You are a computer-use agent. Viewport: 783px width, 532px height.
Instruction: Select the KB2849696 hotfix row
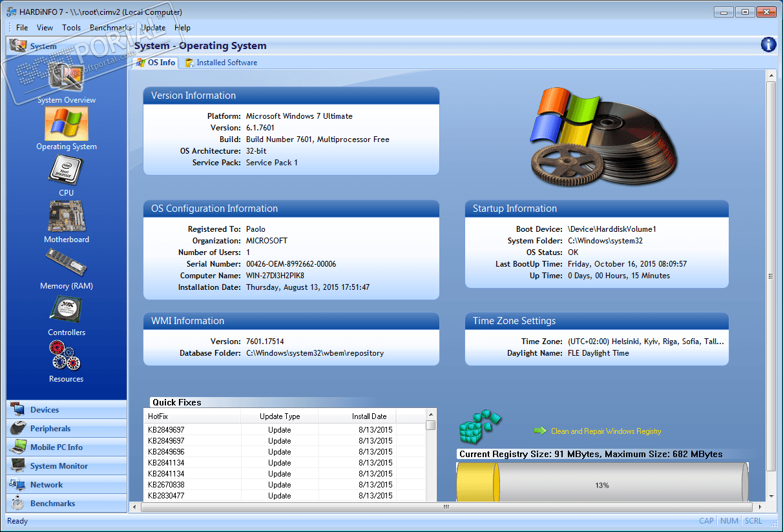click(284, 452)
